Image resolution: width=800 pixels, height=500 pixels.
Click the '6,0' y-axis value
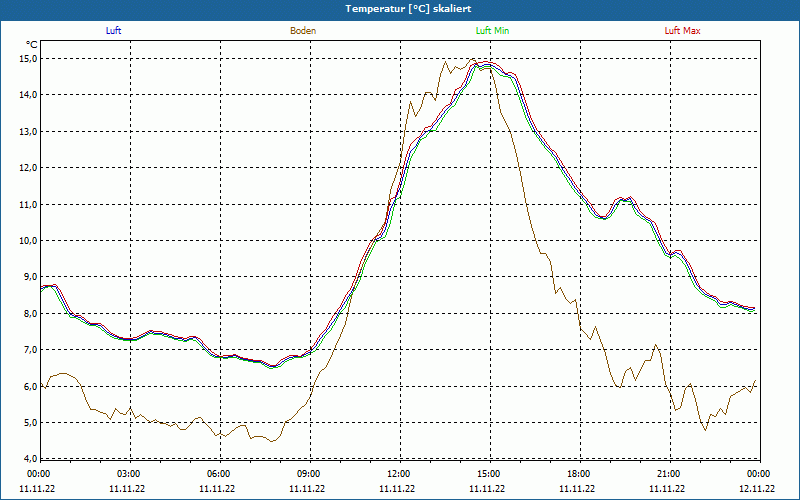31,386
